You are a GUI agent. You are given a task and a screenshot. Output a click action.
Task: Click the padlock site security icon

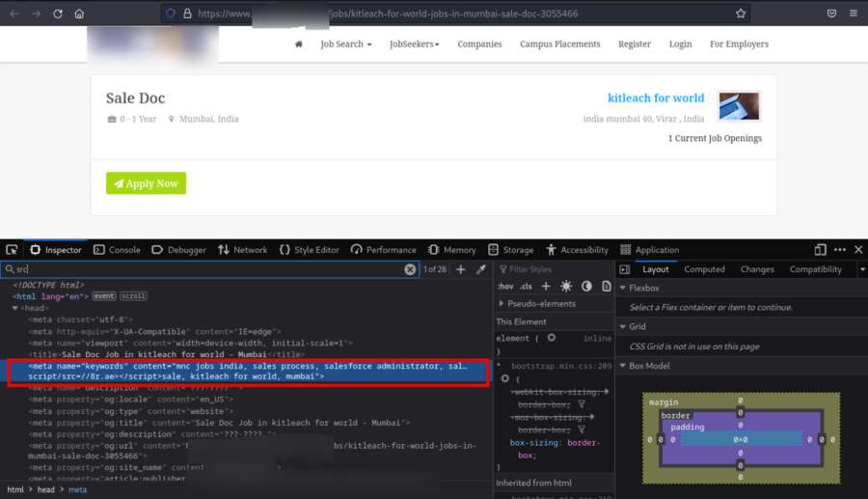tap(187, 14)
